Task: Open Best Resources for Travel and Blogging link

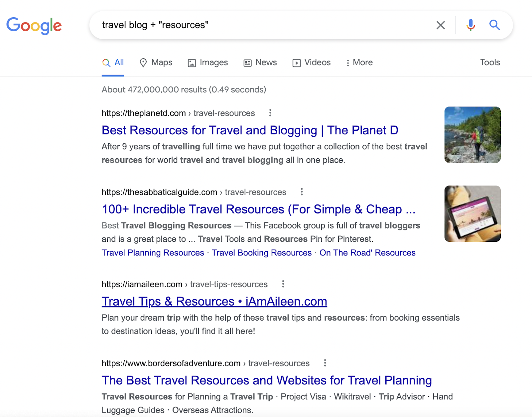Action: (250, 130)
